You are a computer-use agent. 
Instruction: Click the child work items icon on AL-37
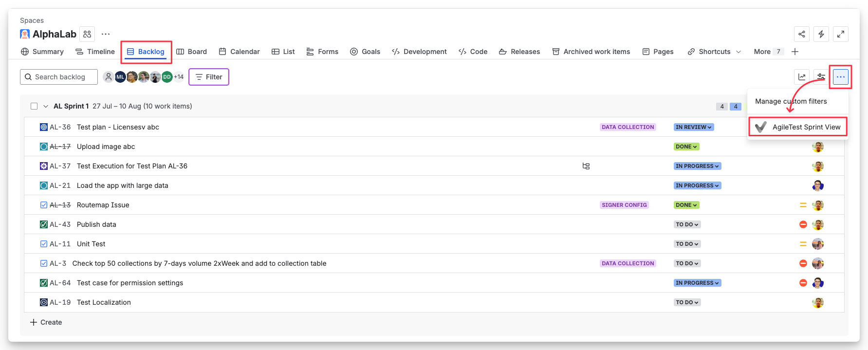click(x=586, y=166)
